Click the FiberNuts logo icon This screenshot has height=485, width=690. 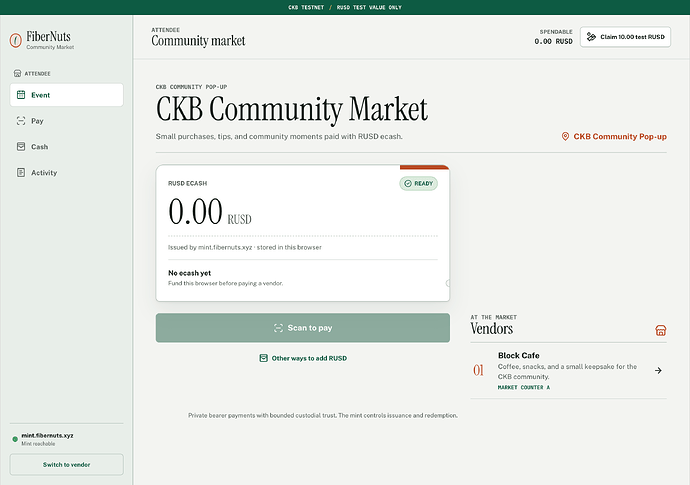click(15, 40)
